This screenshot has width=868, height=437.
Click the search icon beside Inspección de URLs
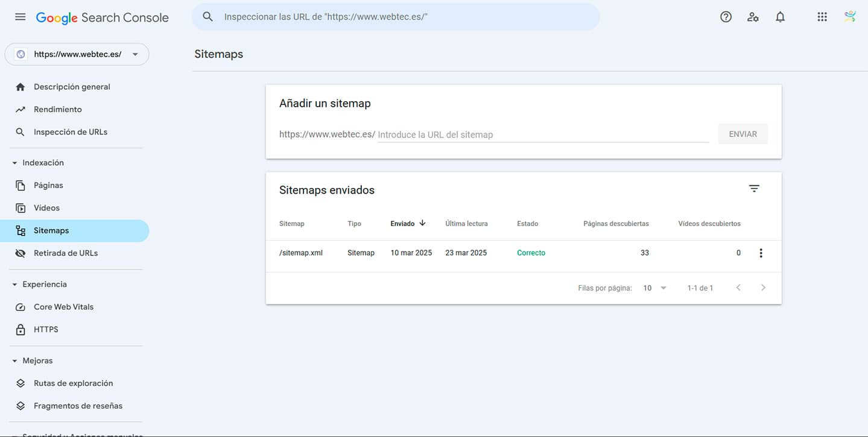tap(21, 132)
